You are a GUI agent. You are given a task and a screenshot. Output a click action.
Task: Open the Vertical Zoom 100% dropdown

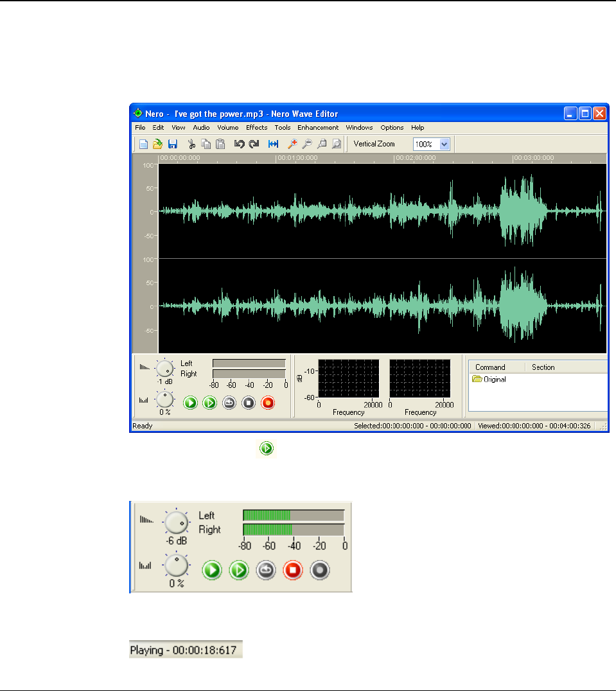(444, 144)
